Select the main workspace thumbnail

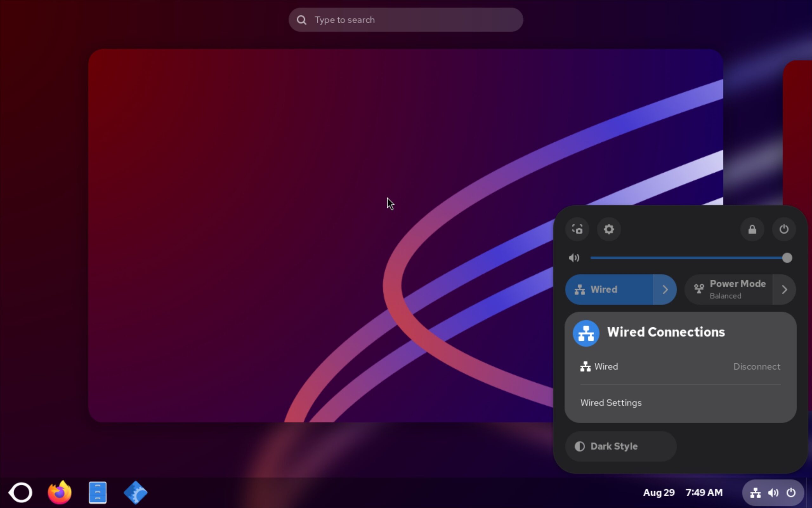[x=405, y=235]
